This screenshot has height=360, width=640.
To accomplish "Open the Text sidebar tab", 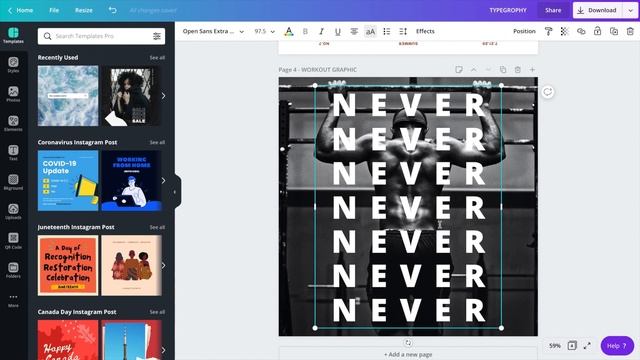I will pos(13,153).
